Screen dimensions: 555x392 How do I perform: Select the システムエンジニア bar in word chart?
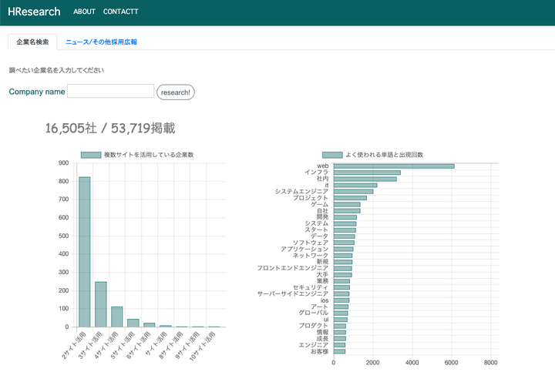352,191
